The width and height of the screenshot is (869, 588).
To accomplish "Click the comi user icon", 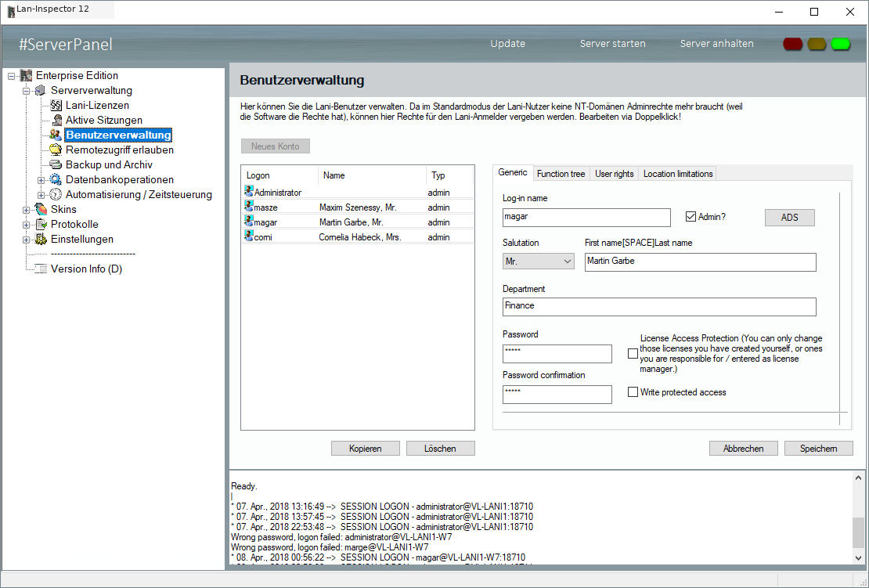I will click(x=249, y=236).
